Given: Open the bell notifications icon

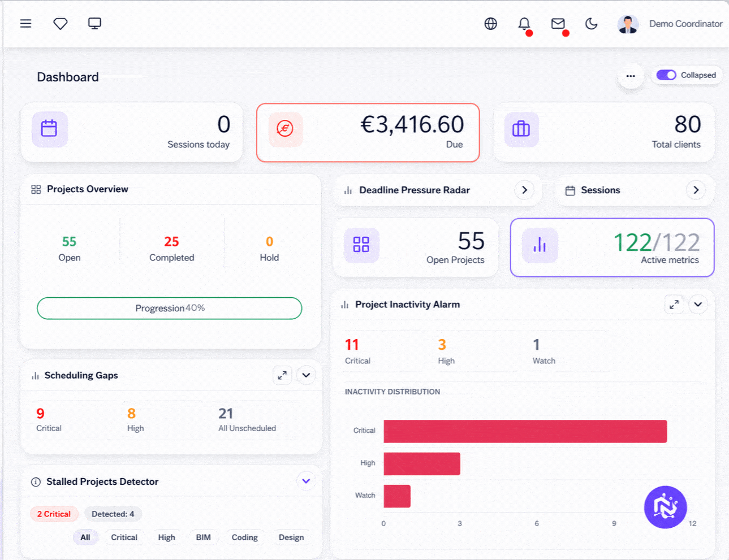Looking at the screenshot, I should click(524, 24).
